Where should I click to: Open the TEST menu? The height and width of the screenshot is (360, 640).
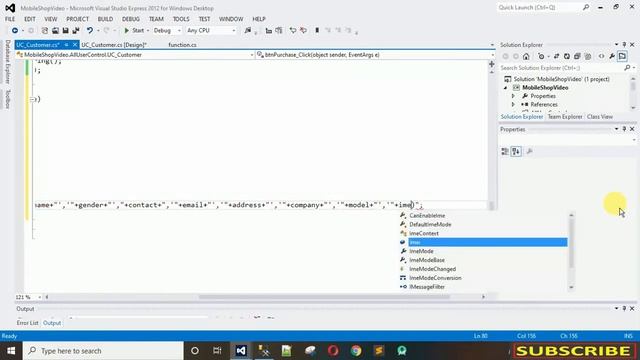coord(204,19)
